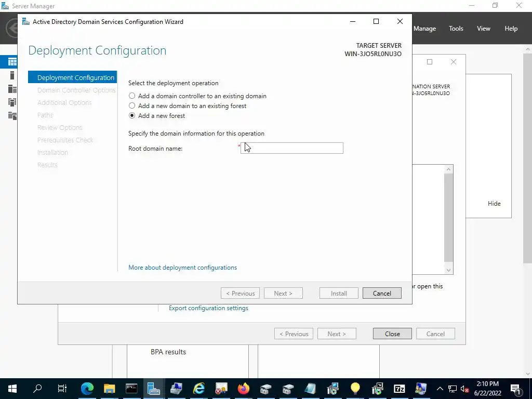
Task: Open the notification center icon
Action: (515, 389)
